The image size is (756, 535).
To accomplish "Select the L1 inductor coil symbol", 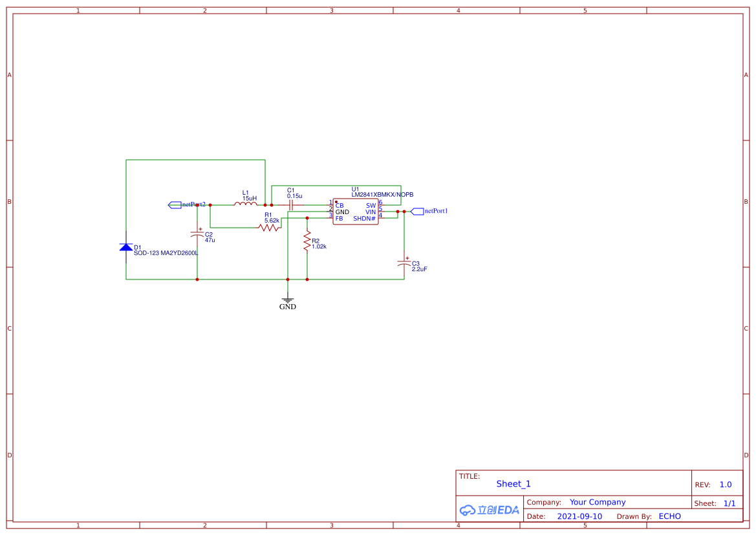I will pyautogui.click(x=245, y=204).
